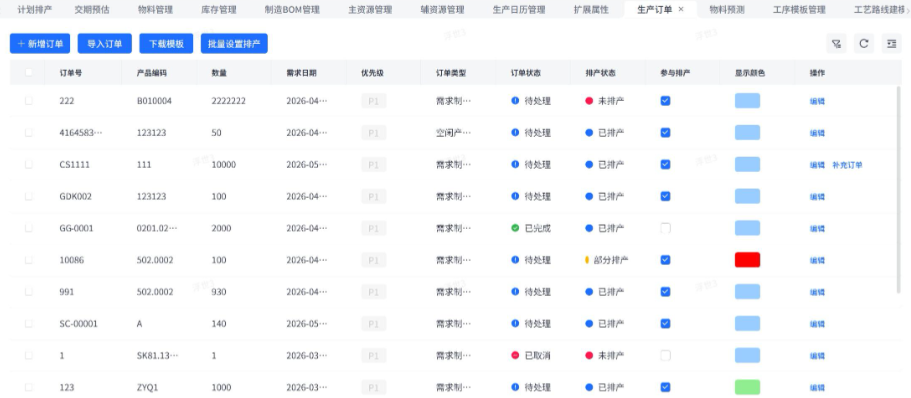The width and height of the screenshot is (911, 398).
Task: Click 编辑 link for order 10086
Action: click(x=817, y=260)
